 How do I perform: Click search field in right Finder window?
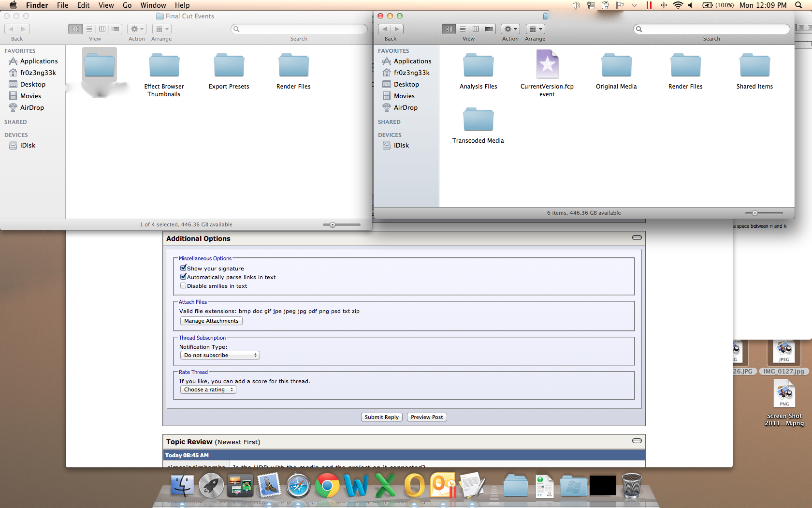point(711,29)
